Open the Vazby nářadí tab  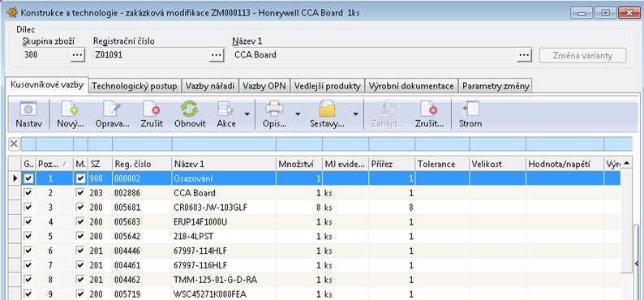[x=210, y=86]
